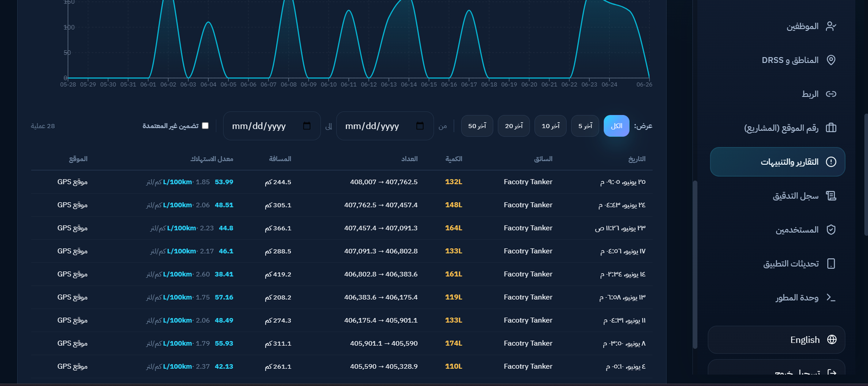Viewport: 868px width, 386px height.
Task: Show the last 5 records (آخر 5)
Action: (x=585, y=126)
